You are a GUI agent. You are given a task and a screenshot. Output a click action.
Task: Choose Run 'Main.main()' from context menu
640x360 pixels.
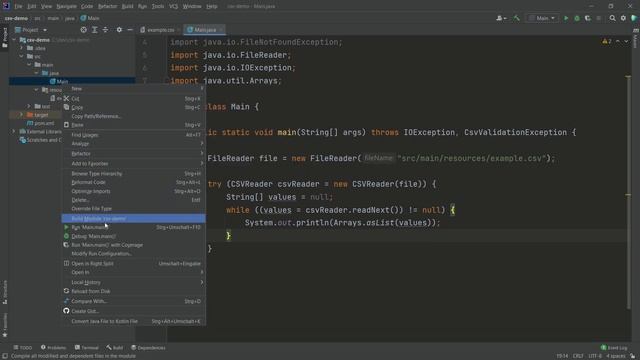pos(133,227)
